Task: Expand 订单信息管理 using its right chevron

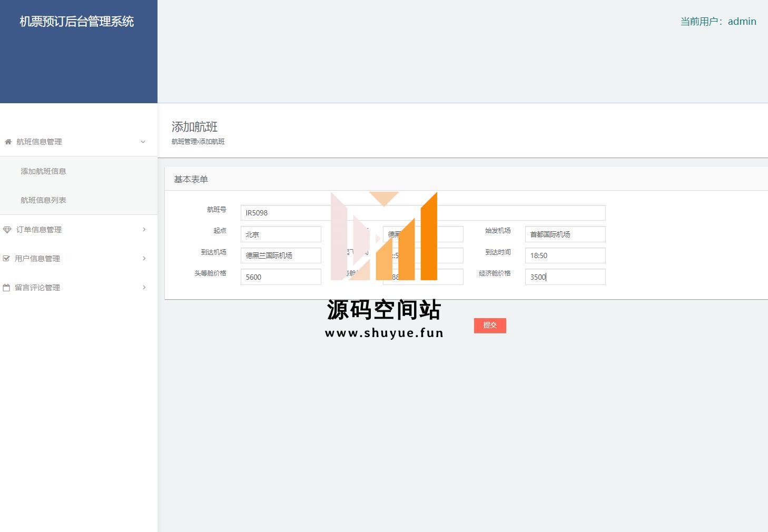Action: click(x=144, y=230)
